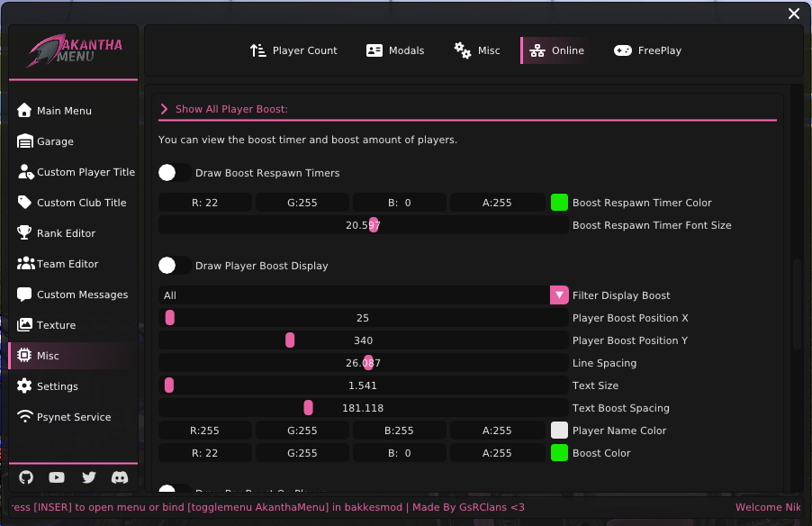Enable Draw Boost Respawn Timers toggle

[x=175, y=173]
